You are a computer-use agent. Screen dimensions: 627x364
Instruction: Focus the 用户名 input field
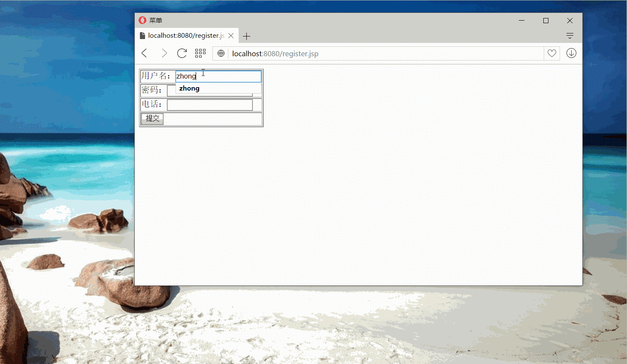coord(218,76)
